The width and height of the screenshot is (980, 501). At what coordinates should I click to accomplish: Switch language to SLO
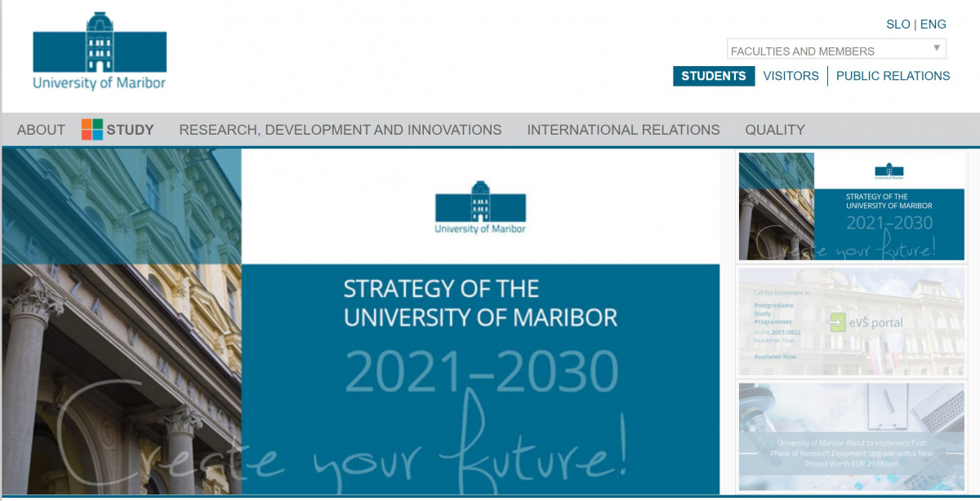tap(898, 24)
